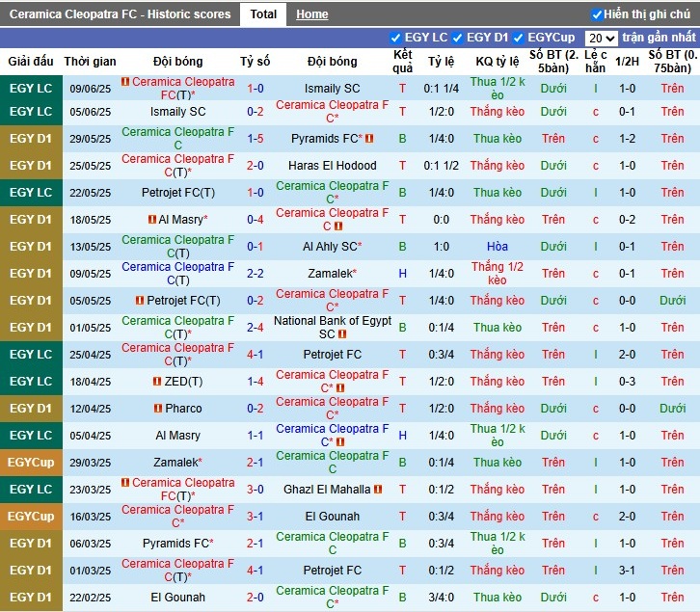Open the Home tab

point(312,14)
